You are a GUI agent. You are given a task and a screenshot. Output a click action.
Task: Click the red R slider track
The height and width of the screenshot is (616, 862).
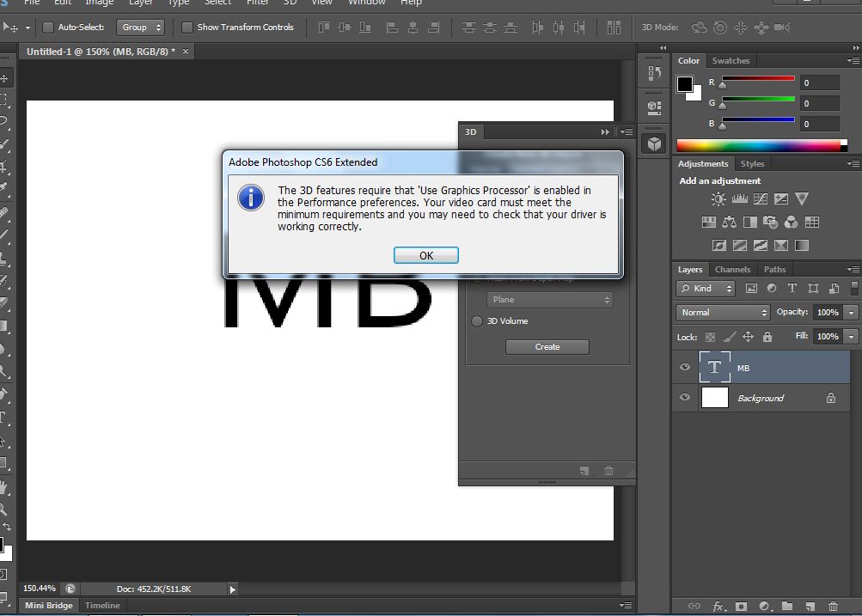[x=758, y=78]
